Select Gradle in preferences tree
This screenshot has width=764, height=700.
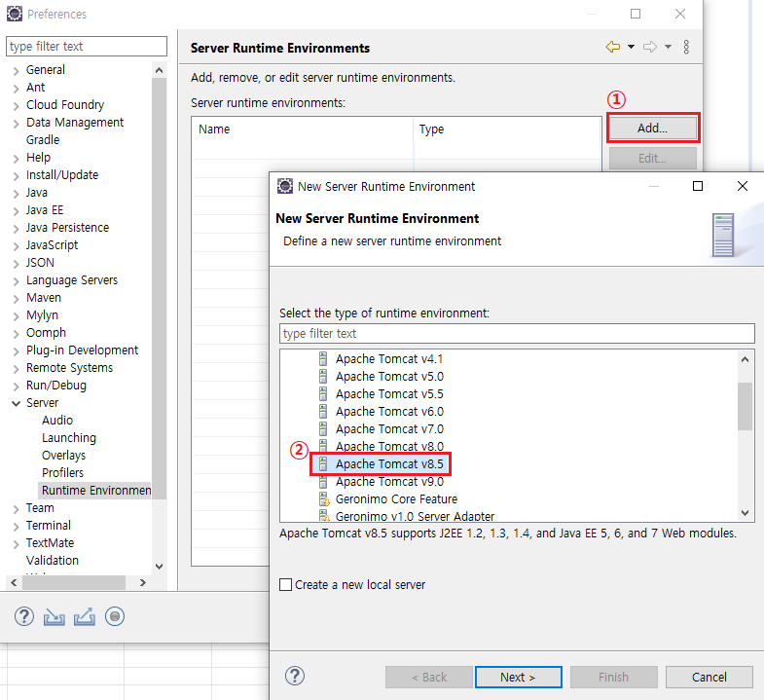(43, 140)
